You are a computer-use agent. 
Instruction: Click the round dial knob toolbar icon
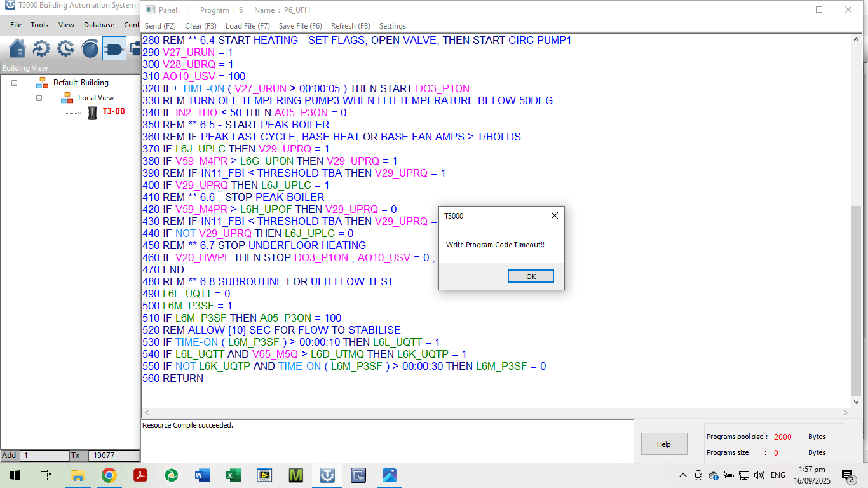(x=90, y=48)
